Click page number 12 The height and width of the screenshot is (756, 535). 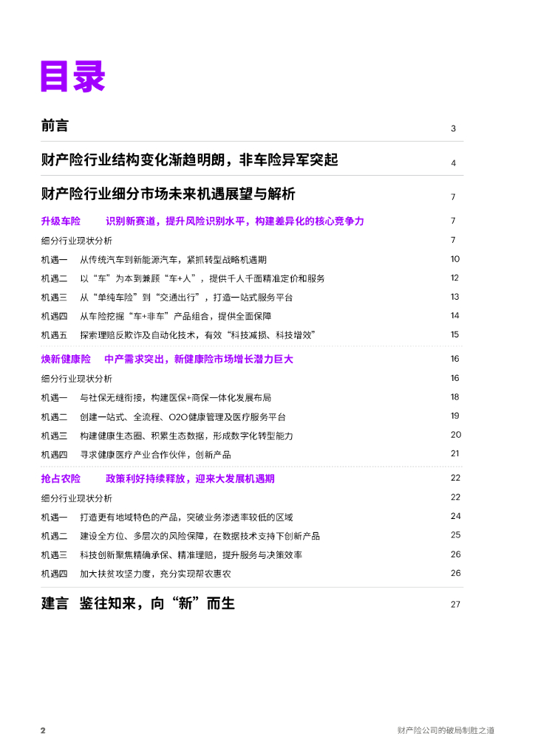455,278
